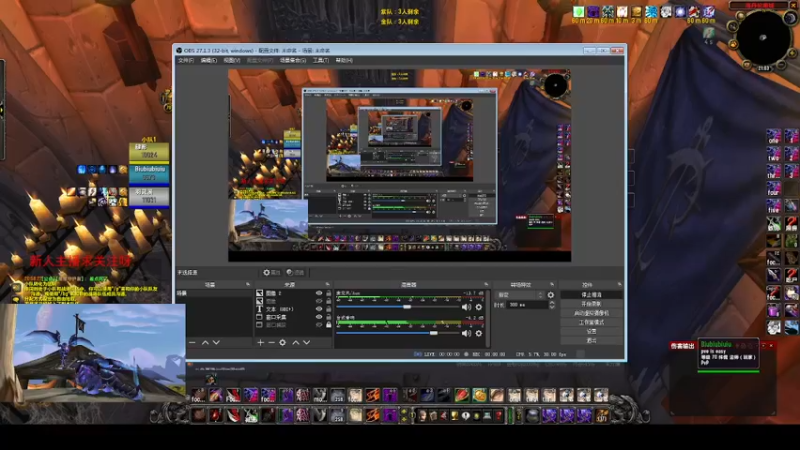Click the 退出 exit button in OBS controls
The width and height of the screenshot is (800, 450).
(591, 340)
